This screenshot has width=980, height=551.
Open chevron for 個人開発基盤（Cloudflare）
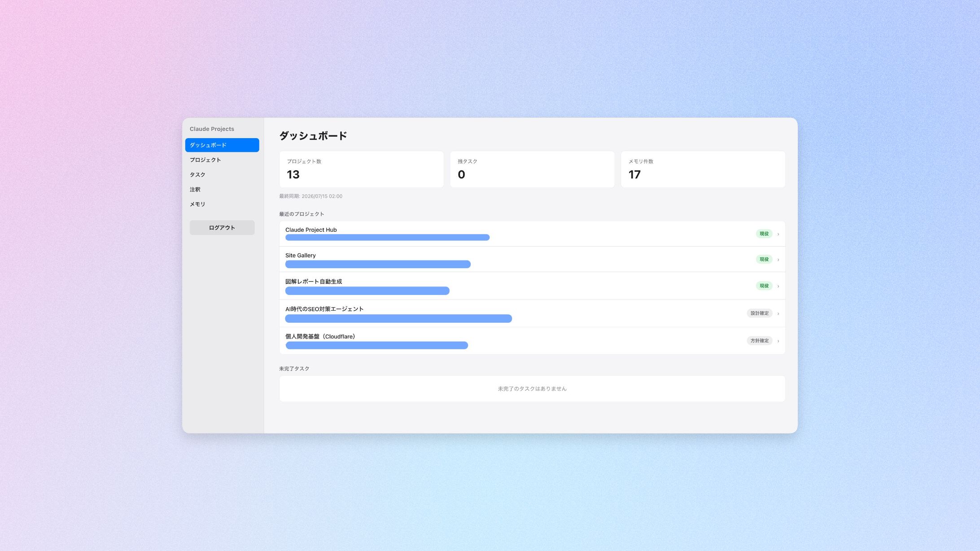click(778, 341)
